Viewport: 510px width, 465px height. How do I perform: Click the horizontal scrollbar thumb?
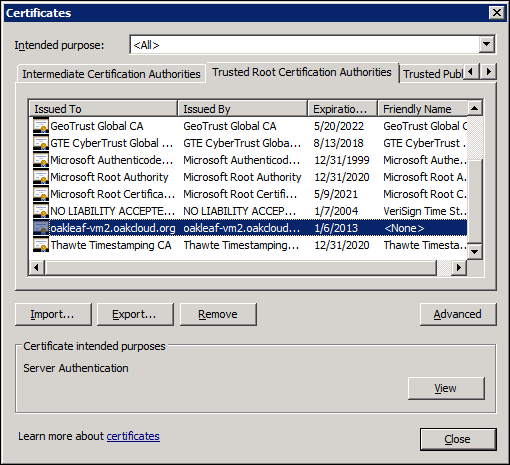pyautogui.click(x=241, y=267)
